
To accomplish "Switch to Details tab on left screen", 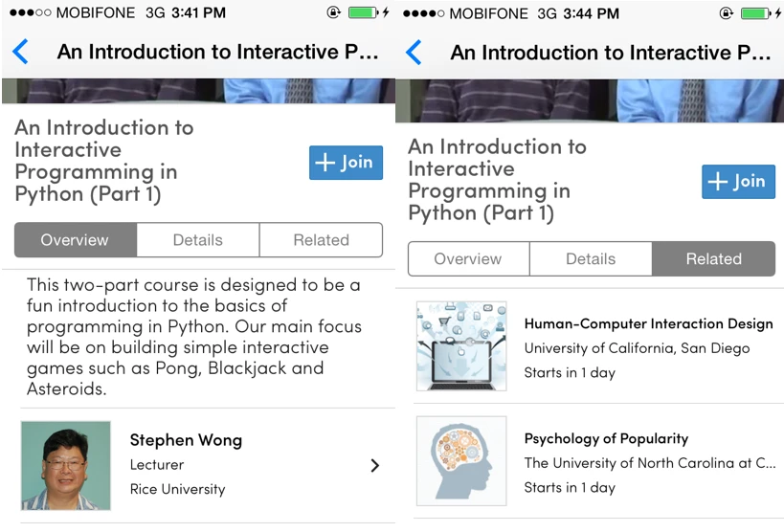I will pos(198,240).
